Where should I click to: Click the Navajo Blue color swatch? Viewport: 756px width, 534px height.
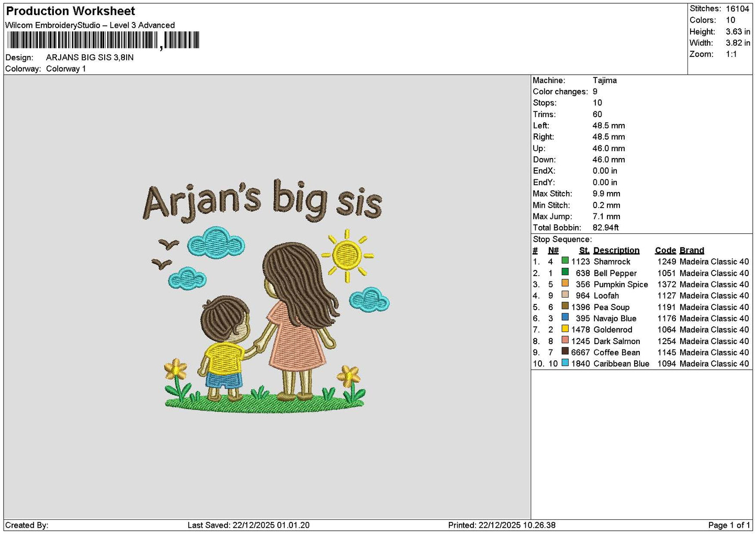565,317
